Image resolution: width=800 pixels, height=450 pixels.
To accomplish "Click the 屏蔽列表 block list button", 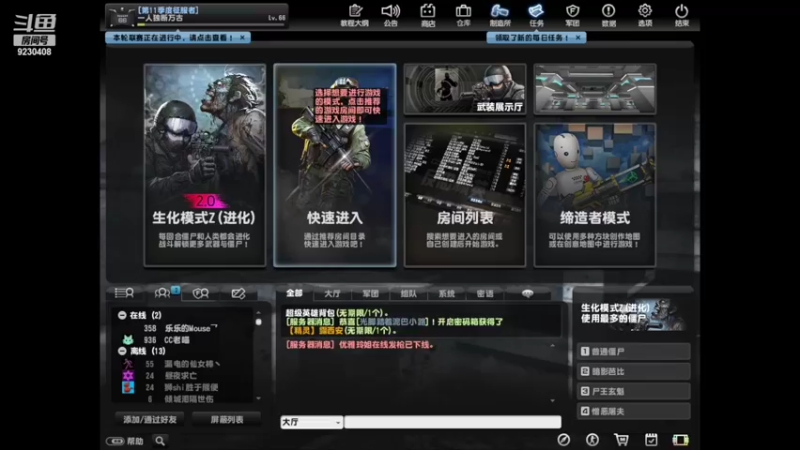I will click(227, 419).
